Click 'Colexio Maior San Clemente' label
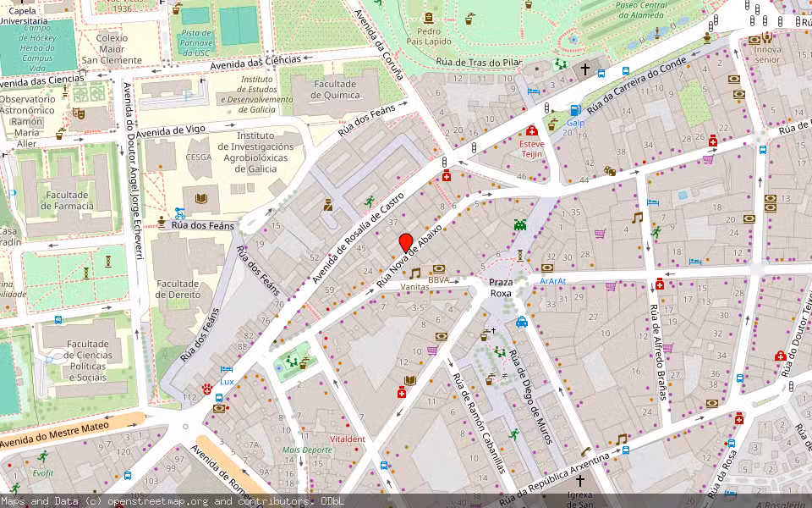Viewport: 812px width, 508px height. pos(112,49)
